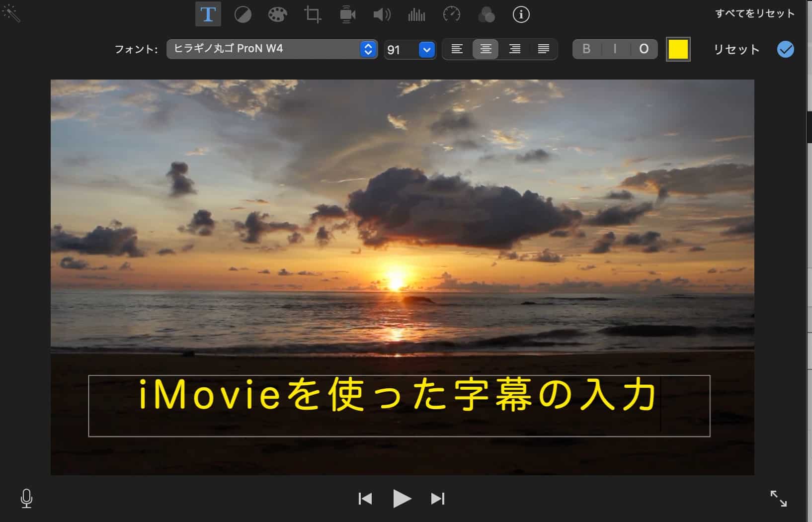Open the Color Balance tool

click(243, 14)
